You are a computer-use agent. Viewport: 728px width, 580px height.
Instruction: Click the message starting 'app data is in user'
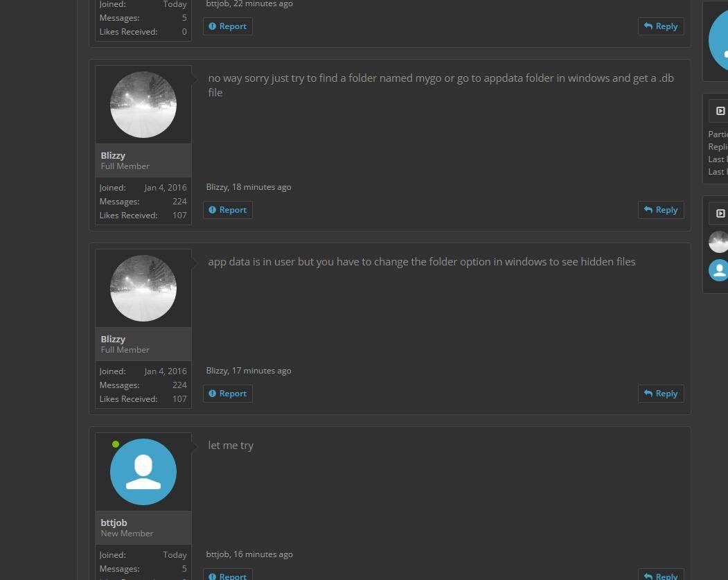(x=422, y=262)
